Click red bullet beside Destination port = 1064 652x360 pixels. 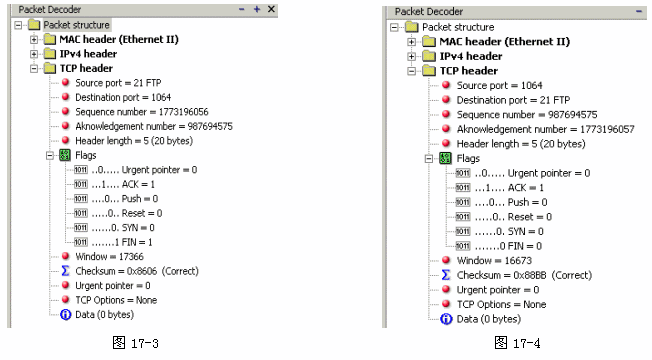[65, 97]
